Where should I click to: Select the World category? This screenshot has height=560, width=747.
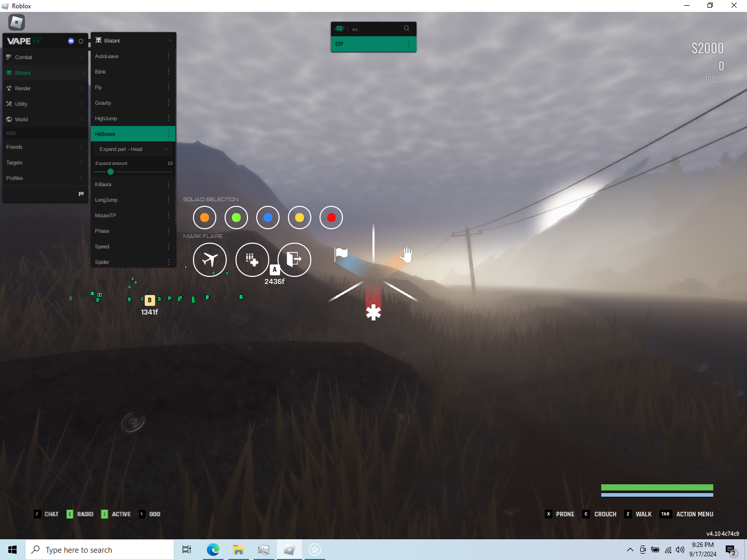pos(45,119)
